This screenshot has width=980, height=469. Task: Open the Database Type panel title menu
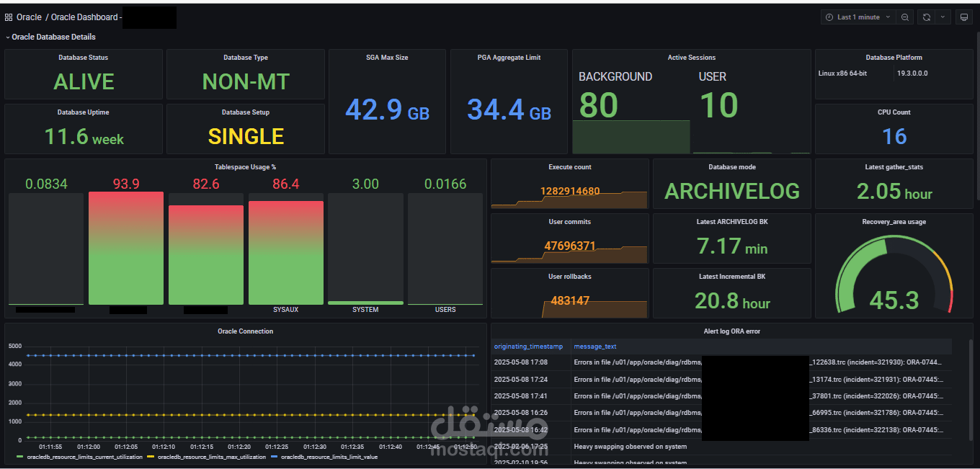point(246,58)
